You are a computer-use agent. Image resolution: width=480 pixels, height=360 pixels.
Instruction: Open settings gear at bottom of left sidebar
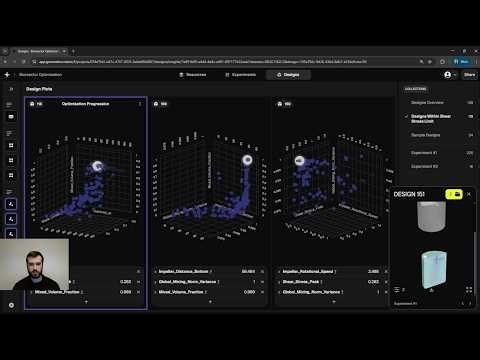point(11,305)
